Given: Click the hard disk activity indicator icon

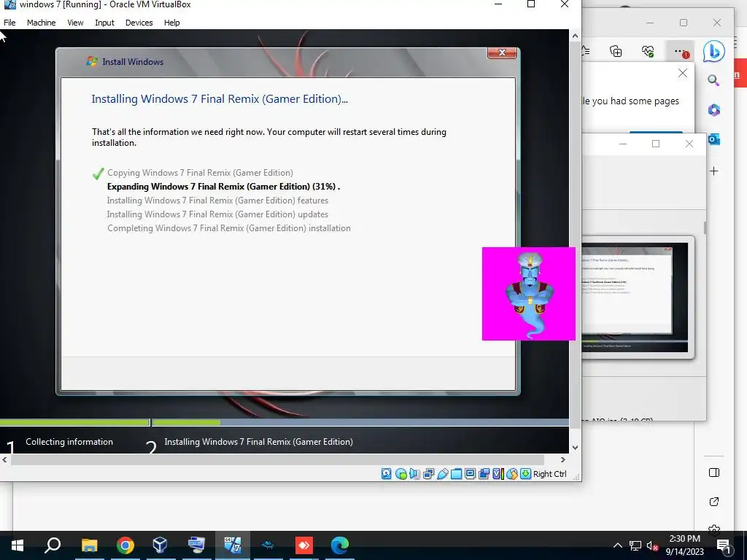Looking at the screenshot, I should pyautogui.click(x=387, y=474).
